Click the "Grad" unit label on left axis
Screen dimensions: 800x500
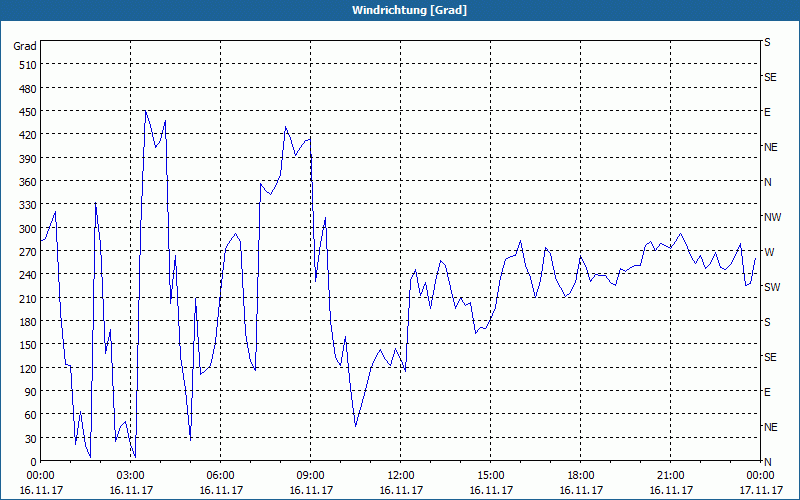(25, 46)
